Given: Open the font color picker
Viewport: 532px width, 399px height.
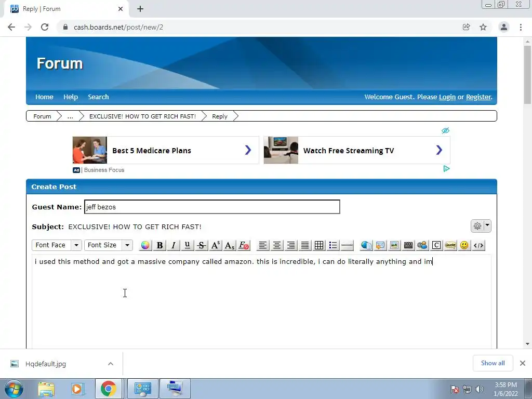Looking at the screenshot, I should click(x=145, y=245).
